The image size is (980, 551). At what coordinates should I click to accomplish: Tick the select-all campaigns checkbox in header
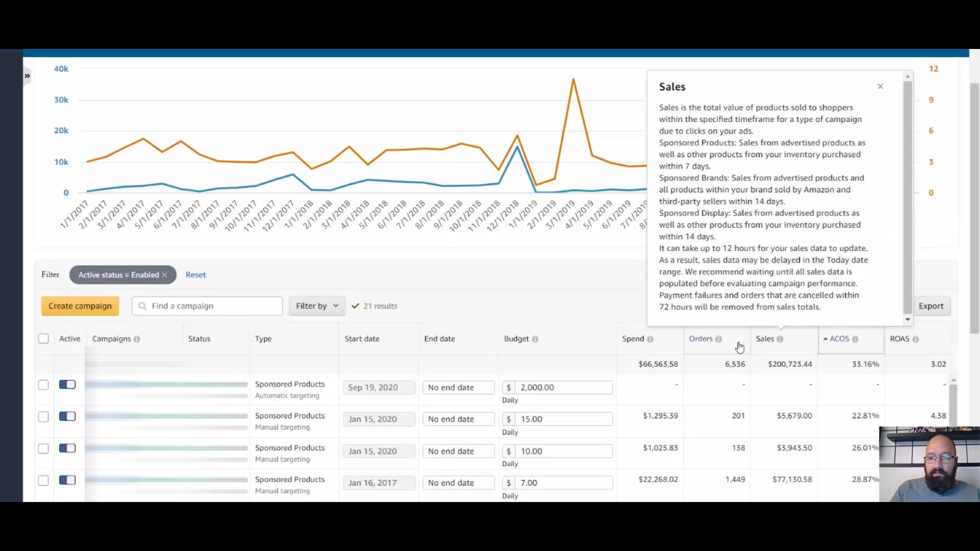(x=43, y=339)
